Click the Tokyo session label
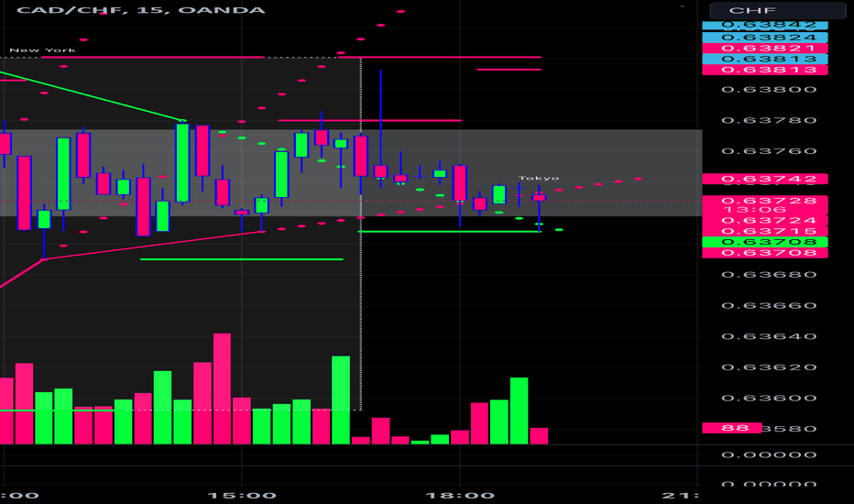The height and width of the screenshot is (504, 854). 539,178
